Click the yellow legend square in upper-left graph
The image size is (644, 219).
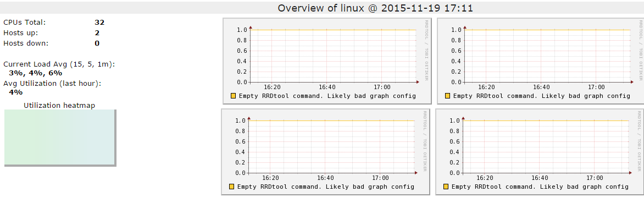(x=234, y=96)
